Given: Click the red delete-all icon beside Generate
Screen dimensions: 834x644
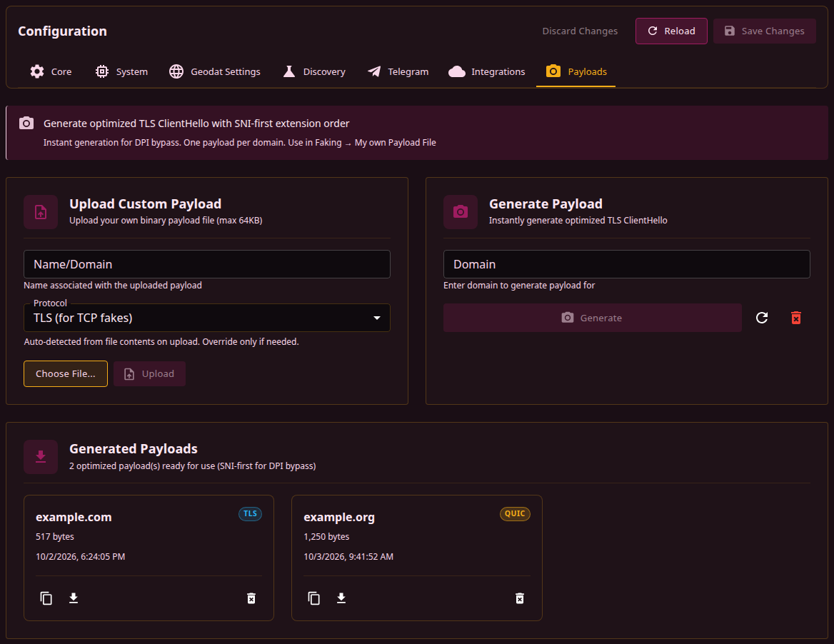Looking at the screenshot, I should point(795,318).
